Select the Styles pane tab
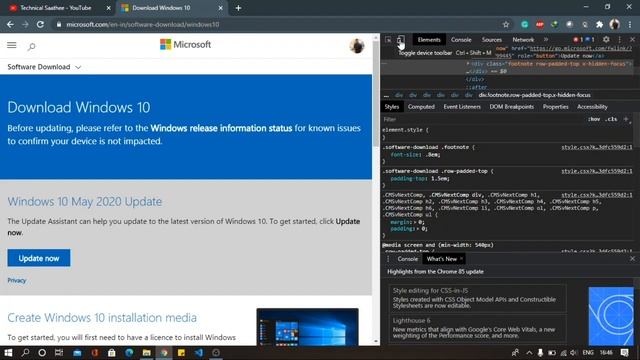640x360 pixels. tap(391, 107)
